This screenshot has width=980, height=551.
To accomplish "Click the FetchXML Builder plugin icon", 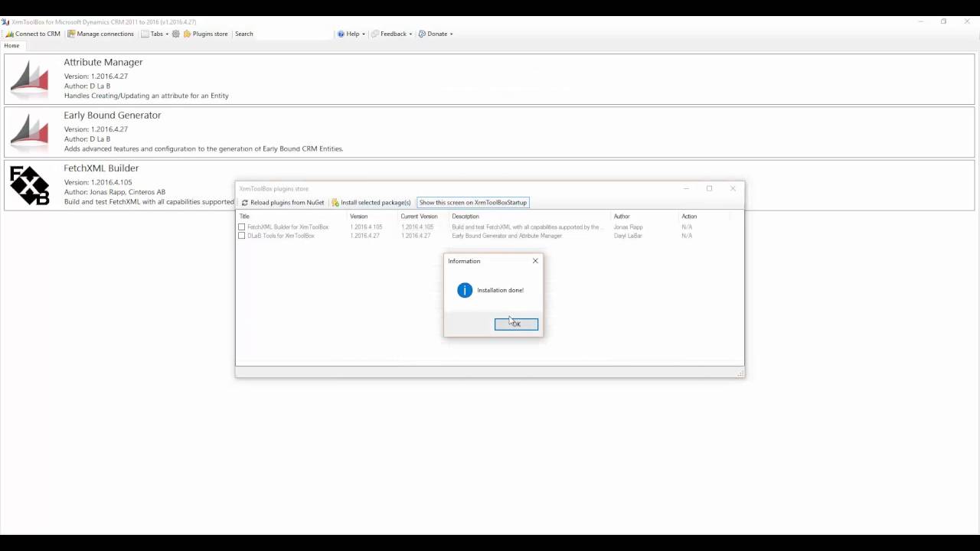I will coord(30,185).
